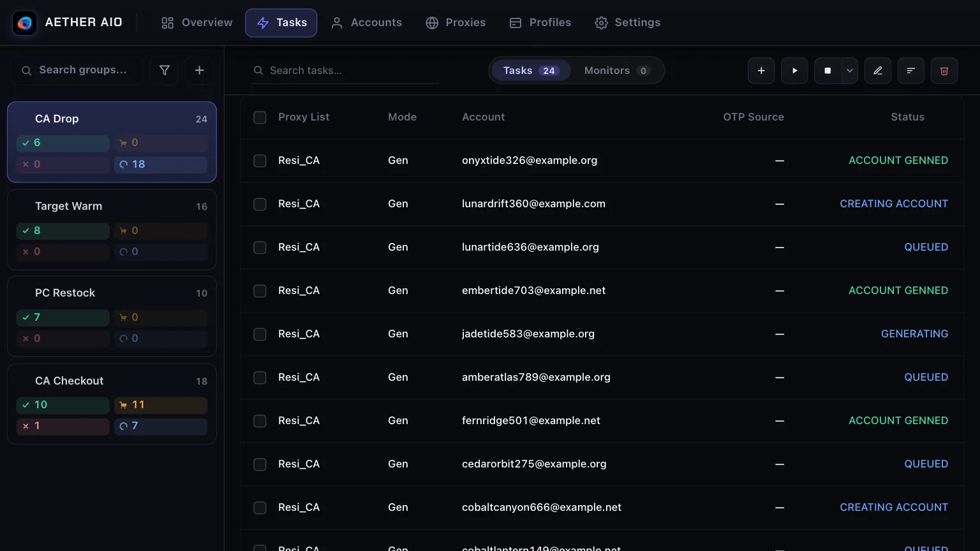Open the Settings tab
The width and height of the screenshot is (980, 551).
(628, 23)
